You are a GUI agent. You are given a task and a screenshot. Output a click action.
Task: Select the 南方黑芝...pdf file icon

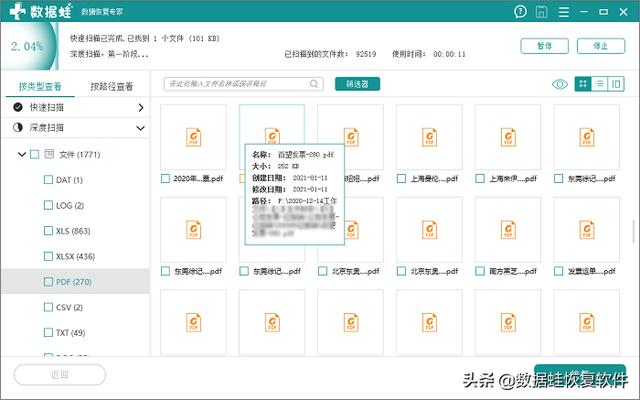[x=508, y=230]
